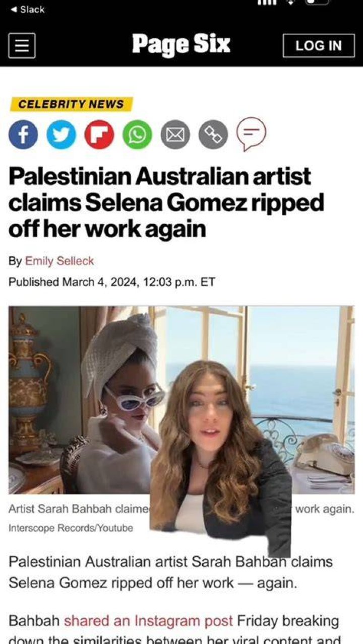Follow the 'shared an Instagram post' link
The height and width of the screenshot is (644, 363).
148,621
